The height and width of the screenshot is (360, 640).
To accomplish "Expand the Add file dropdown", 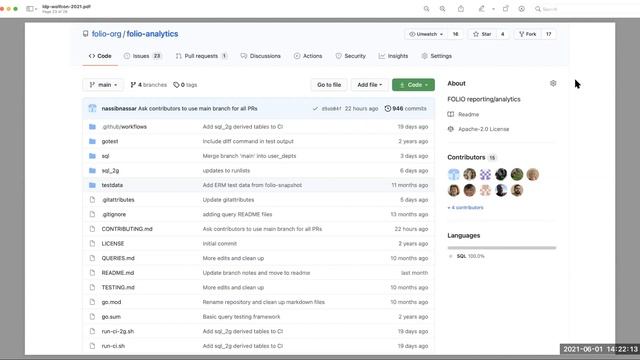I will pos(369,85).
